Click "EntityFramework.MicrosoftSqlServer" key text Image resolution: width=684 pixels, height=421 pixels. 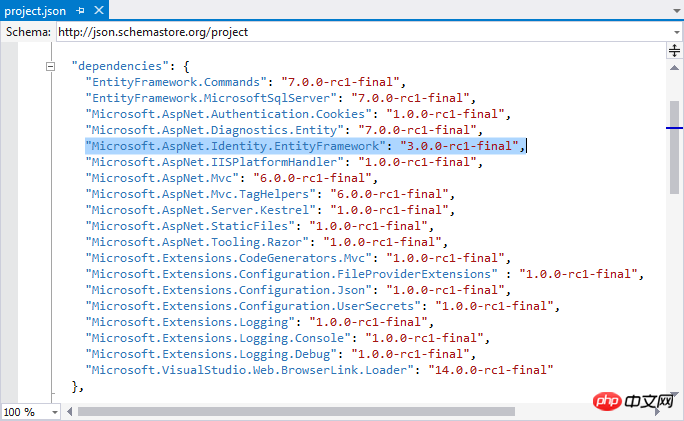coord(211,98)
